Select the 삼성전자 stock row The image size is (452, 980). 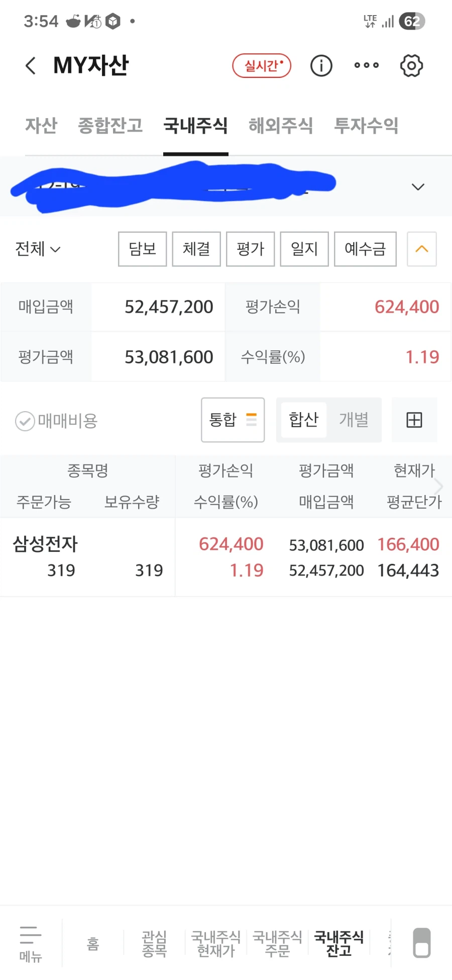(45, 544)
